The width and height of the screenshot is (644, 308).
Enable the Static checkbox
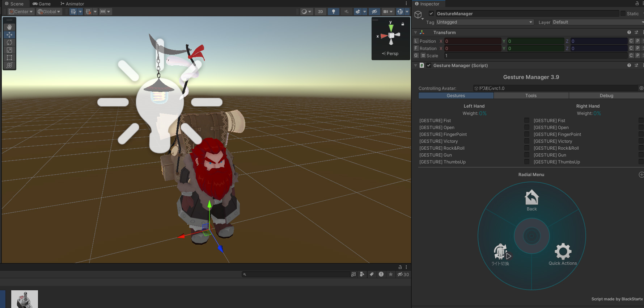[623, 14]
